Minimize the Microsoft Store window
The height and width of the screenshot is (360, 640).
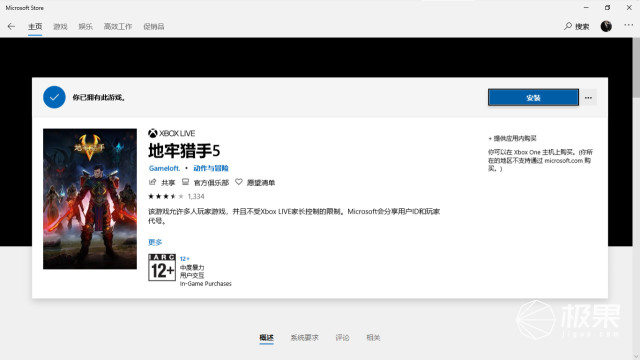pos(586,8)
